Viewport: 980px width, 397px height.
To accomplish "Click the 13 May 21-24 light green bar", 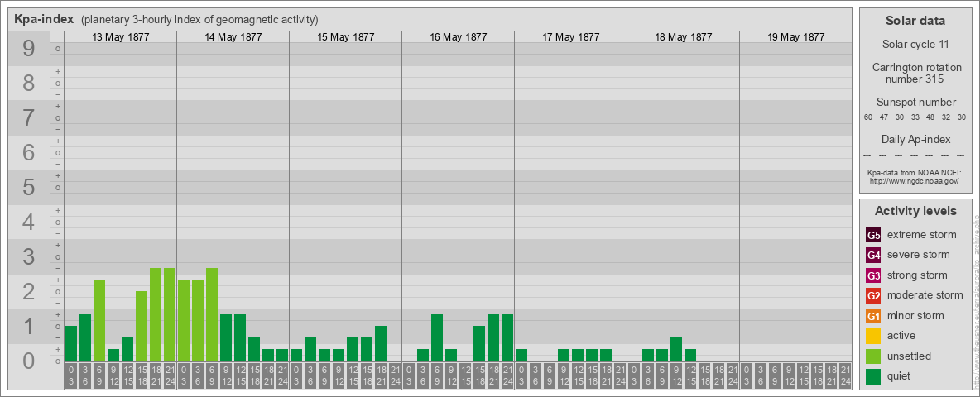I will coord(170,314).
